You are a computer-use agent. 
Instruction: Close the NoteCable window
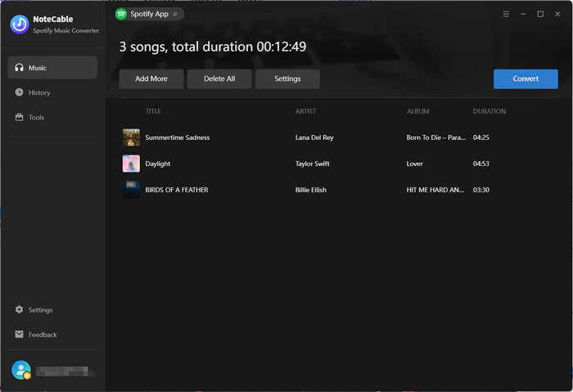tap(557, 14)
